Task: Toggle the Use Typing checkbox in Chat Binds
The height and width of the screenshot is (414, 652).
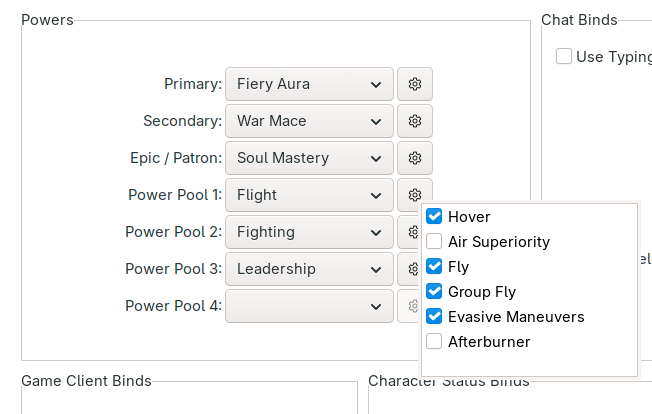Action: point(565,57)
